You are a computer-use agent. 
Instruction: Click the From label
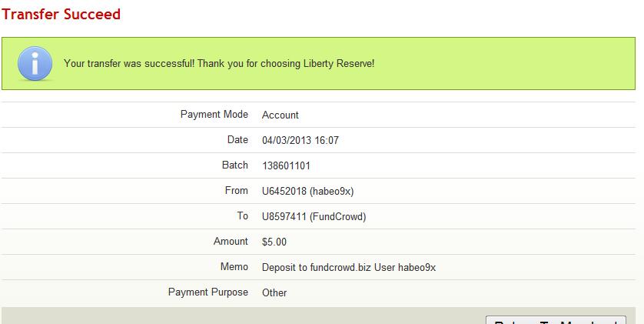tap(237, 191)
